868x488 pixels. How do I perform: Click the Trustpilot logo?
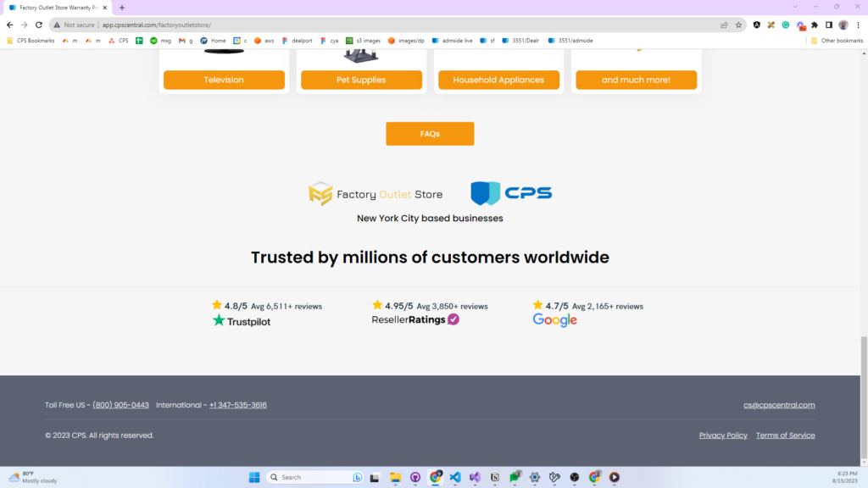coord(242,321)
